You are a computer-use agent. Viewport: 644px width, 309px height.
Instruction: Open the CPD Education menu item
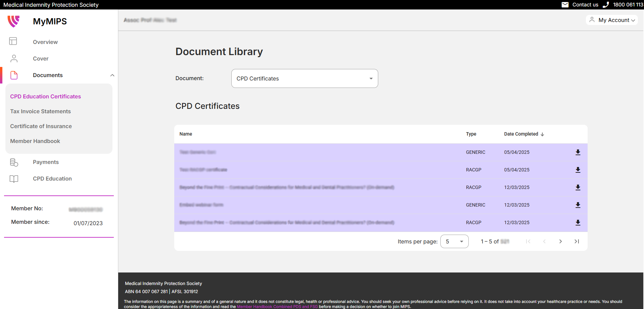point(52,179)
